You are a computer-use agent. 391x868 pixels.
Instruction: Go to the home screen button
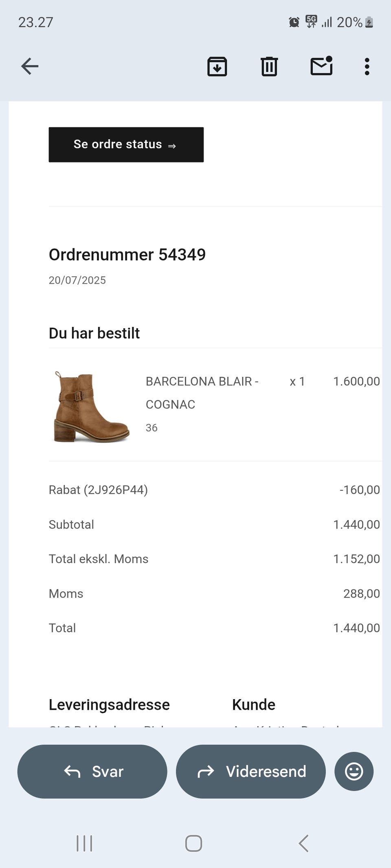[x=193, y=843]
